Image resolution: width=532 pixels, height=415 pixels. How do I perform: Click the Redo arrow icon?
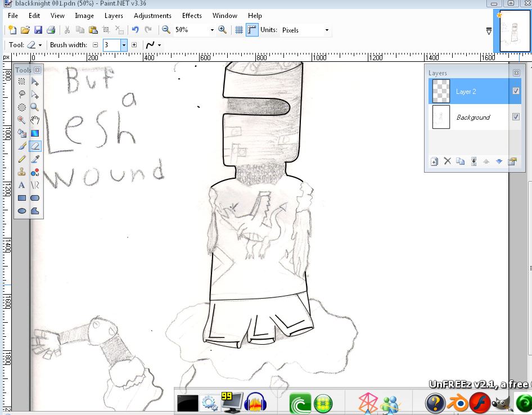pyautogui.click(x=148, y=30)
